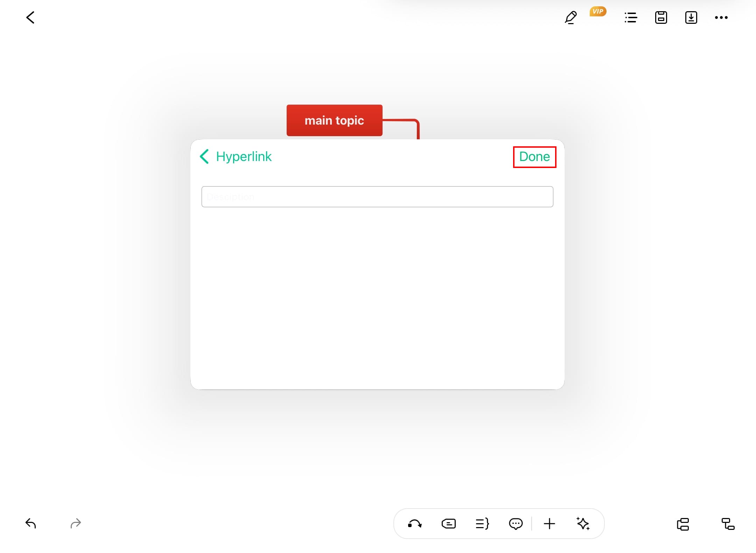Add a relationship line with the curved arrow
The height and width of the screenshot is (553, 756).
pyautogui.click(x=415, y=524)
